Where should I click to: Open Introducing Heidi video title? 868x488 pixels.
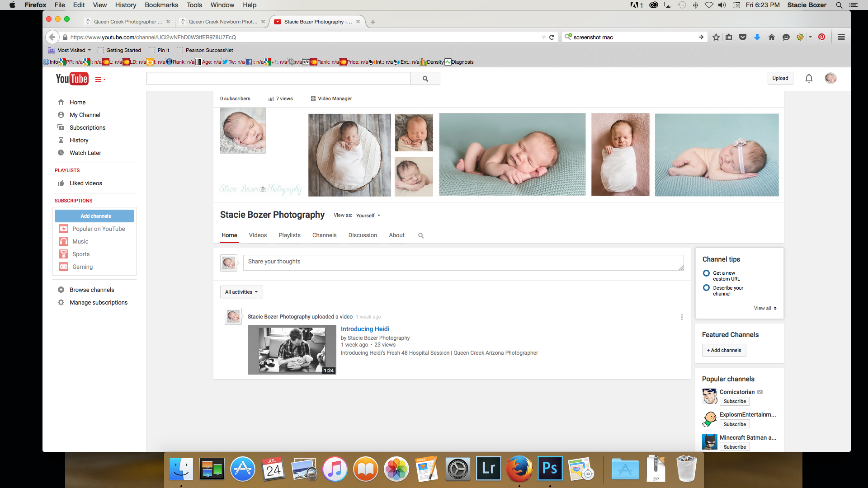(365, 329)
